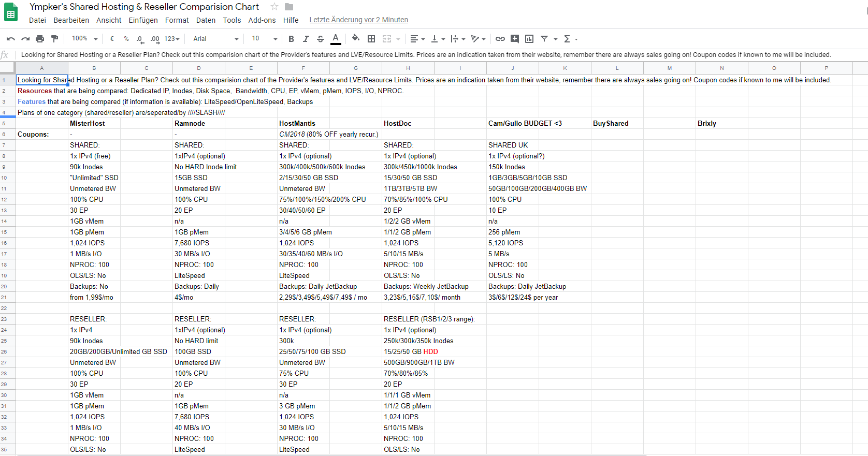Open the Tools menu

click(232, 20)
